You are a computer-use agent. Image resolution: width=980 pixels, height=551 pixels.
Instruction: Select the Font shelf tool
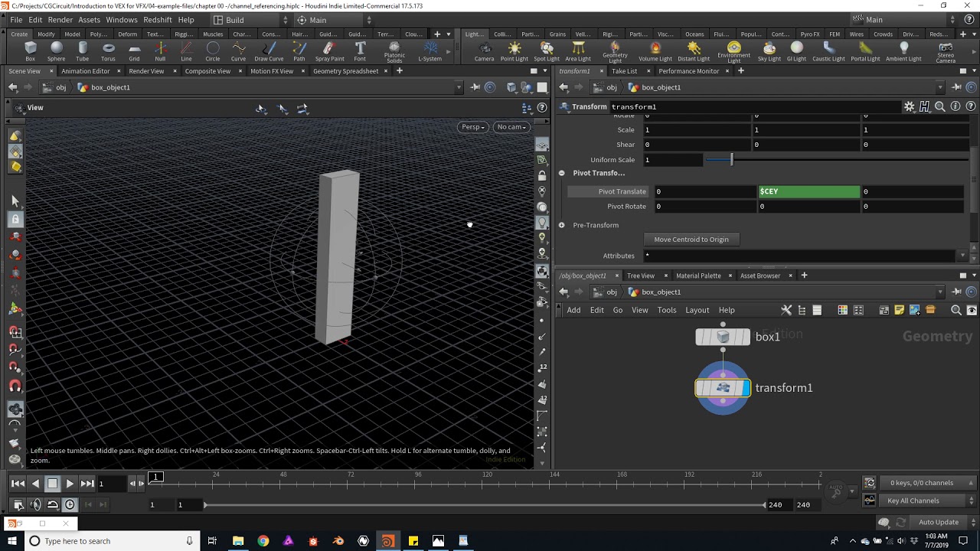click(x=360, y=51)
